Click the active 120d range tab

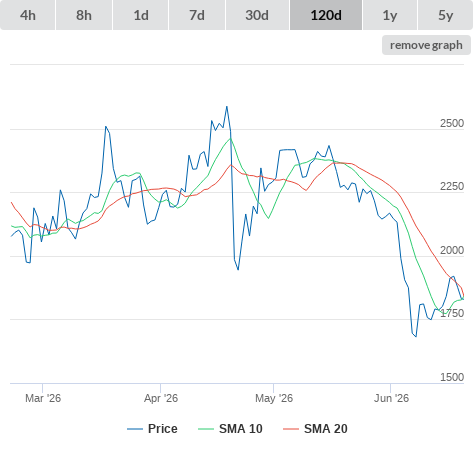[x=326, y=15]
